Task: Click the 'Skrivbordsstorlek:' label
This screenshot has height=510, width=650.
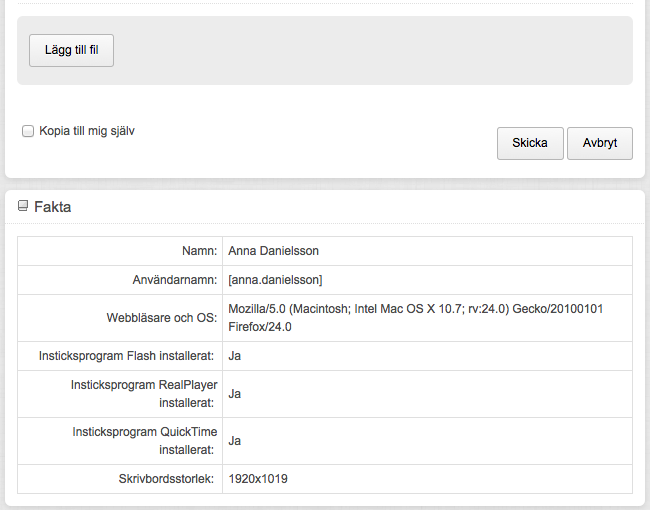Action: [x=166, y=478]
